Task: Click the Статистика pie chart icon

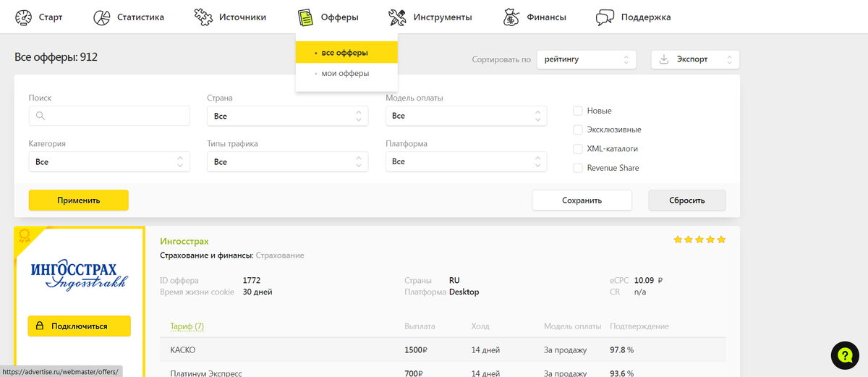Action: (101, 17)
